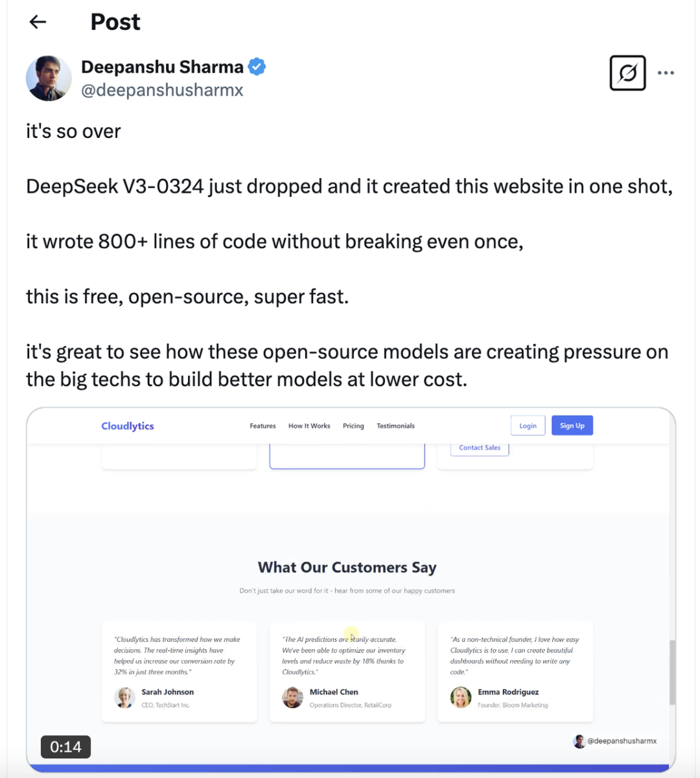Click the blue video progress bar
This screenshot has height=778, width=700.
point(350,768)
